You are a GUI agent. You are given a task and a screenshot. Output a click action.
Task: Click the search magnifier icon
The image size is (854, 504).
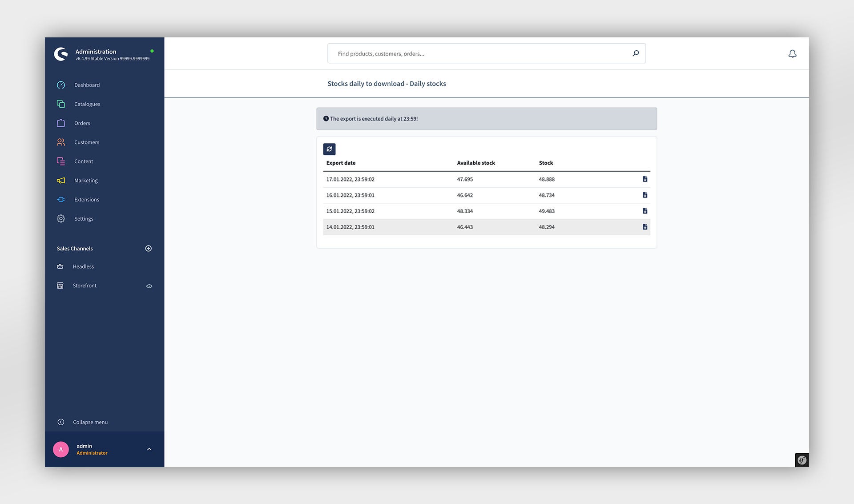pyautogui.click(x=636, y=53)
